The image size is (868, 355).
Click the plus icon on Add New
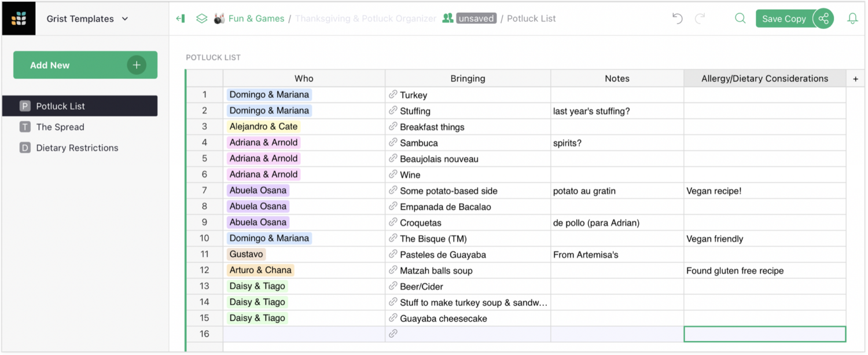(137, 65)
